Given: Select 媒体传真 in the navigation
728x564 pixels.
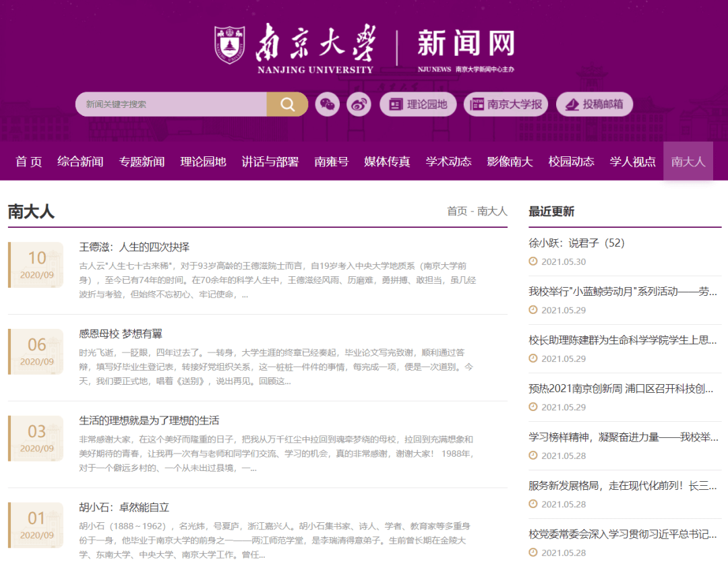Looking at the screenshot, I should click(x=387, y=162).
